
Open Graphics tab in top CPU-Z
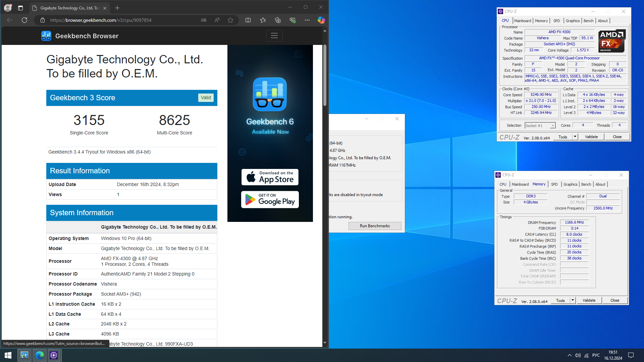(573, 21)
